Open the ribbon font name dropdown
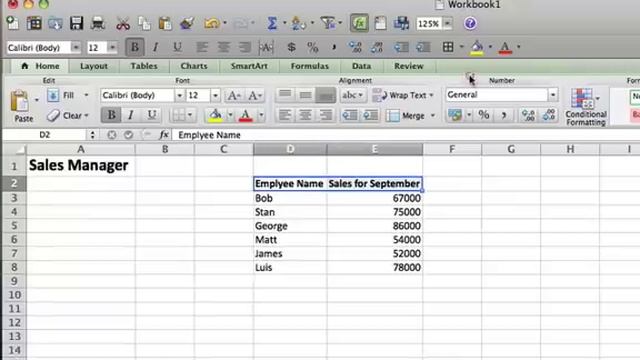 click(179, 96)
